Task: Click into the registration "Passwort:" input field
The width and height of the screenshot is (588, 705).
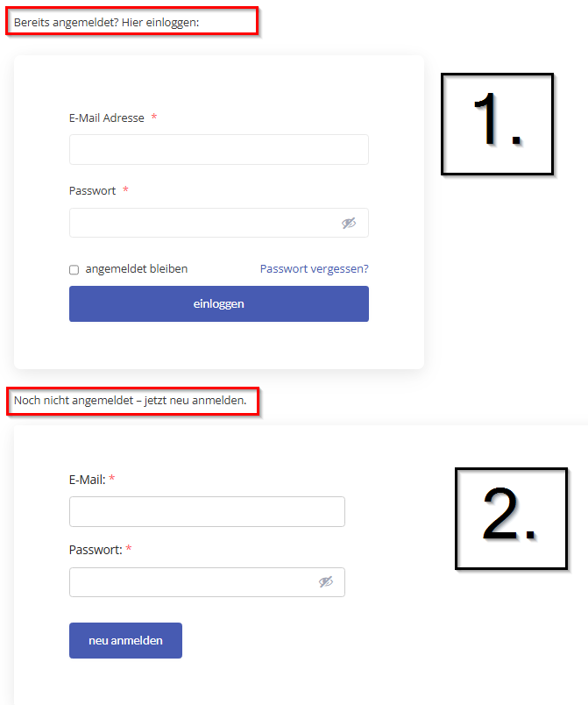Action: (x=191, y=582)
